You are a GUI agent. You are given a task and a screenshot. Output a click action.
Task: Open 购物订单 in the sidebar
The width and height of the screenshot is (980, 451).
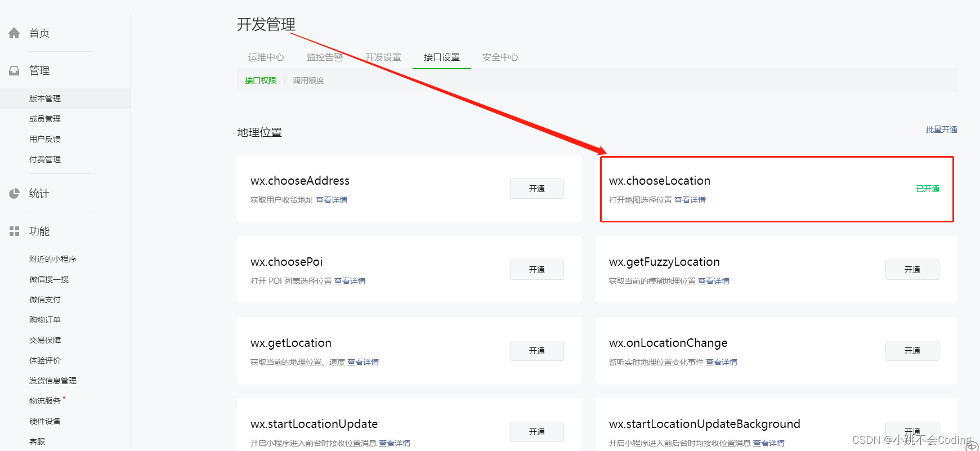pyautogui.click(x=45, y=320)
